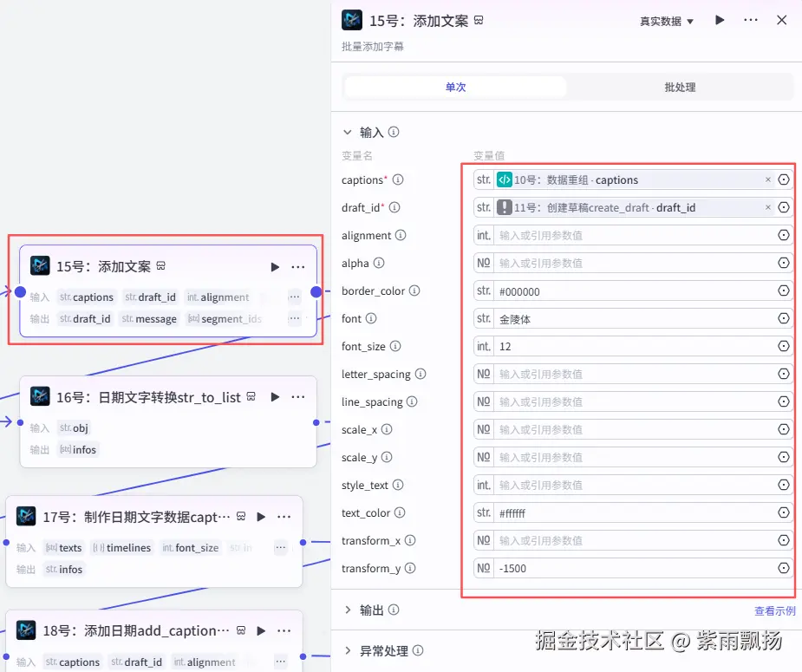The width and height of the screenshot is (802, 672).
Task: Focus the alpha value input
Action: point(635,263)
